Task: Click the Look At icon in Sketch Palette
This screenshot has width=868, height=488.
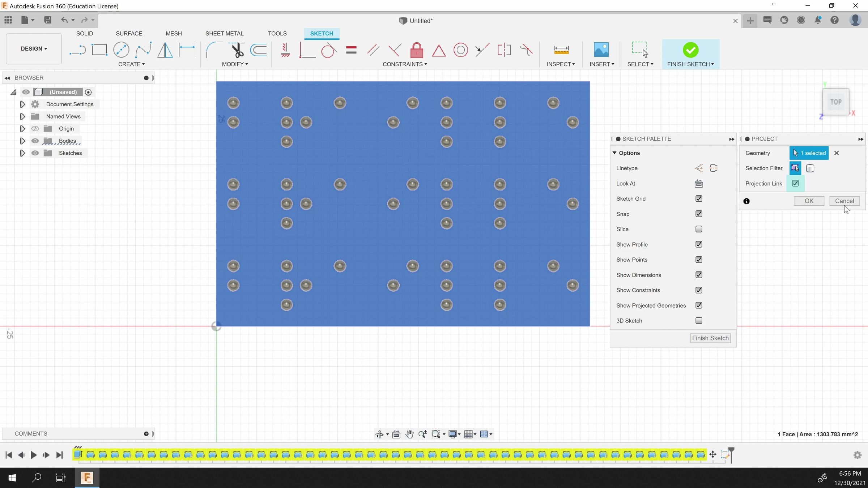Action: coord(698,184)
